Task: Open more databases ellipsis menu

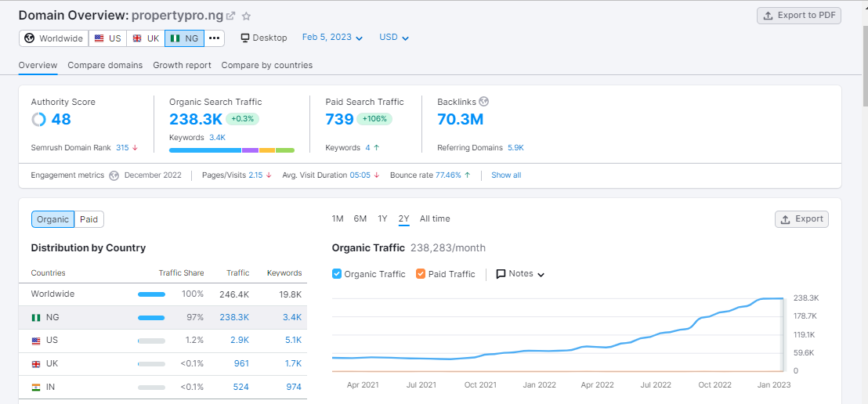Action: pos(214,38)
